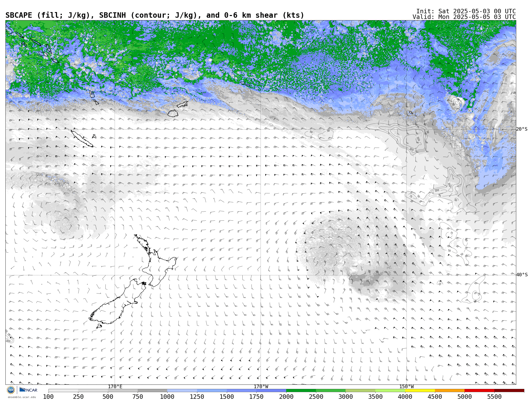The width and height of the screenshot is (532, 400).
Task: Click the dark green 2000-2500 colorbar segment
Action: click(301, 391)
